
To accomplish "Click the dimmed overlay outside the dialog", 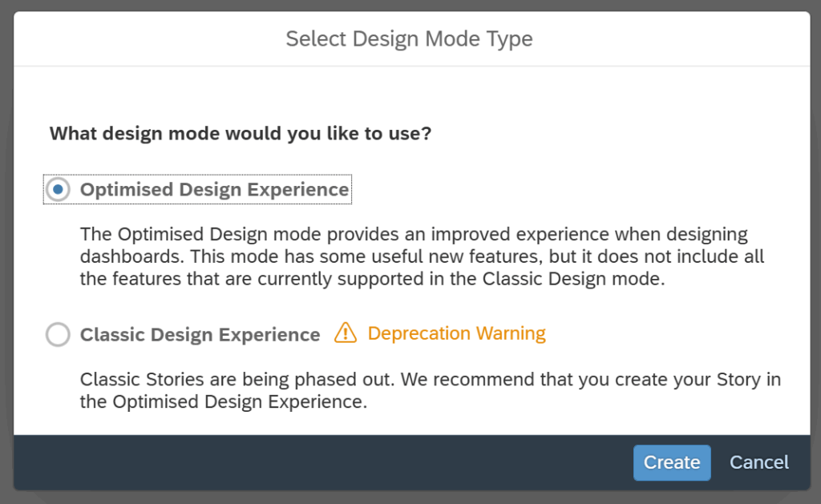I will [x=6, y=240].
